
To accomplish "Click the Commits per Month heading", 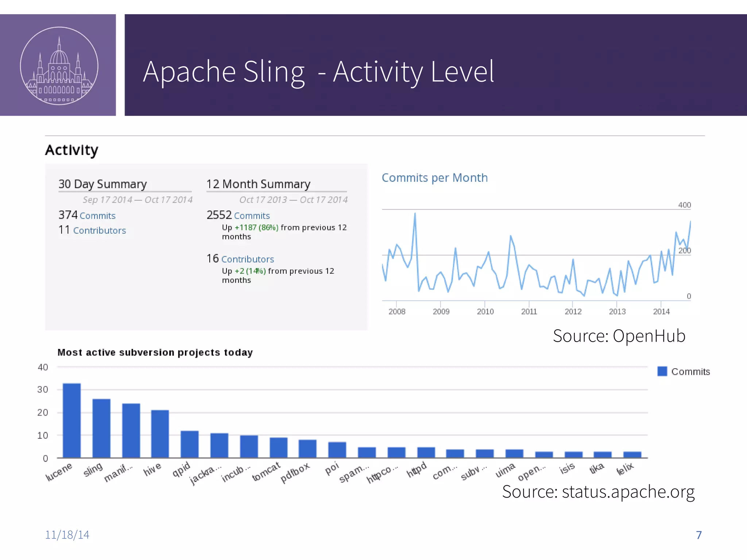I will [434, 178].
